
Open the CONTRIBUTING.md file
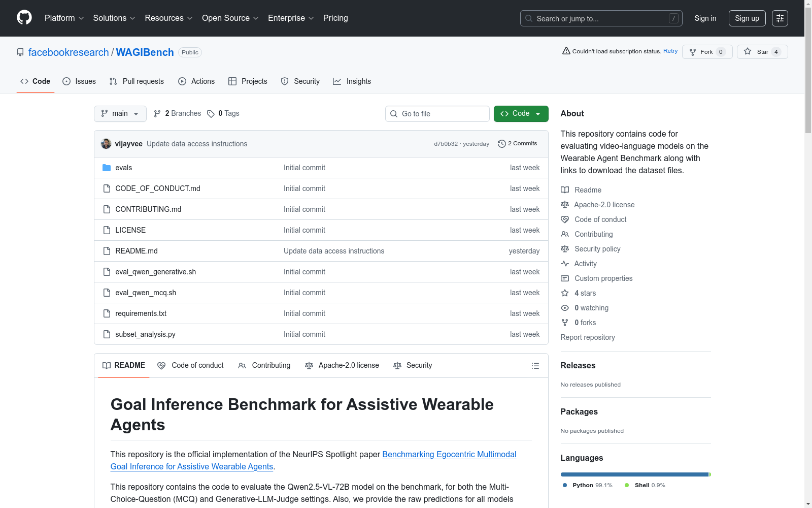click(148, 209)
